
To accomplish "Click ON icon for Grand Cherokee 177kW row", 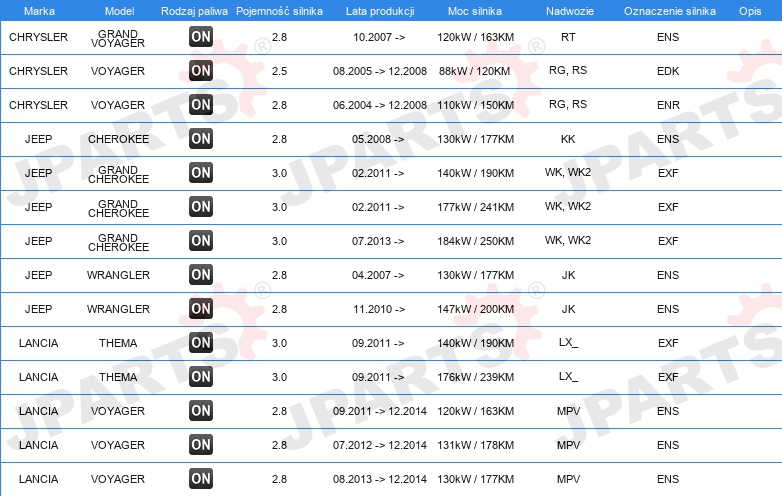I will (201, 206).
